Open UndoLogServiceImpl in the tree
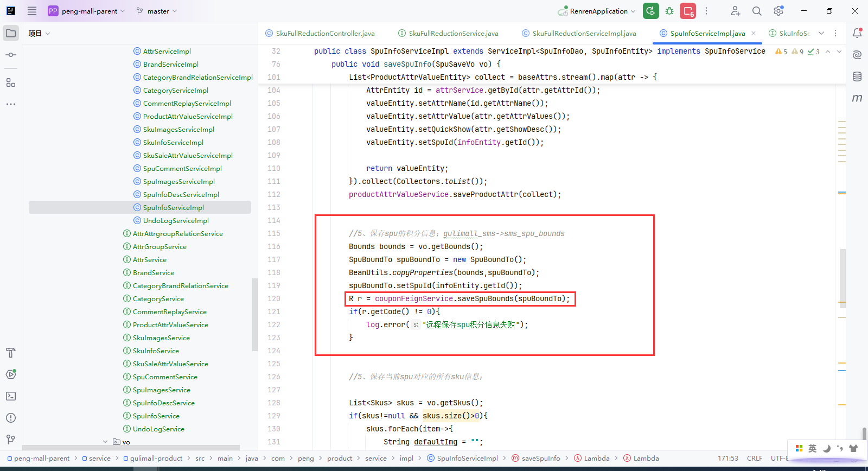868x471 pixels. (171, 220)
